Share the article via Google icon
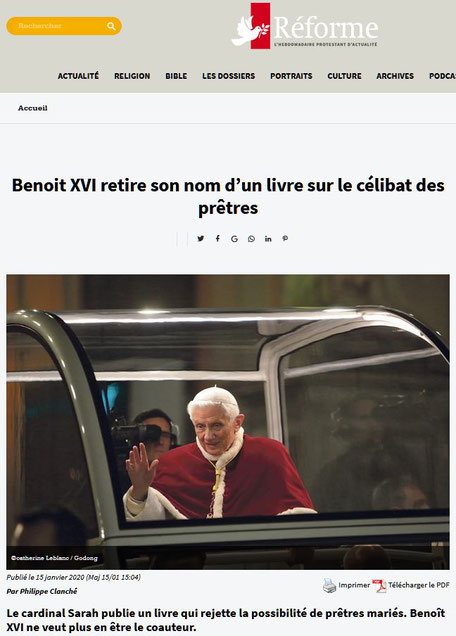This screenshot has width=456, height=636. [234, 239]
